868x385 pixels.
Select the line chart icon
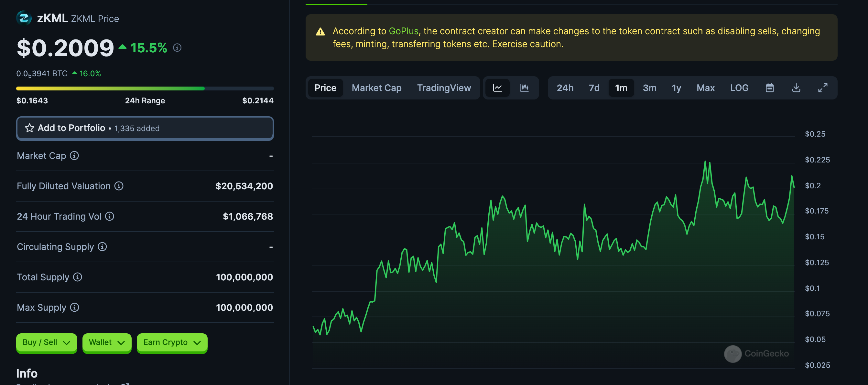pos(498,88)
